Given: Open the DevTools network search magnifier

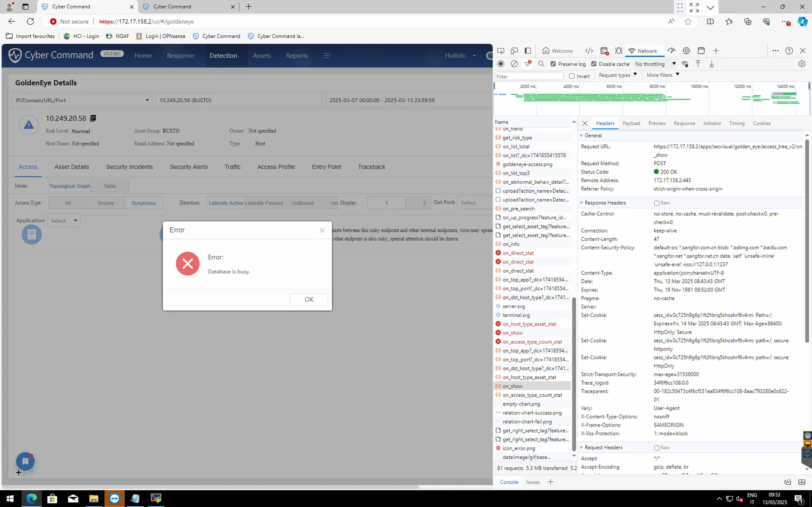Looking at the screenshot, I should click(x=541, y=64).
